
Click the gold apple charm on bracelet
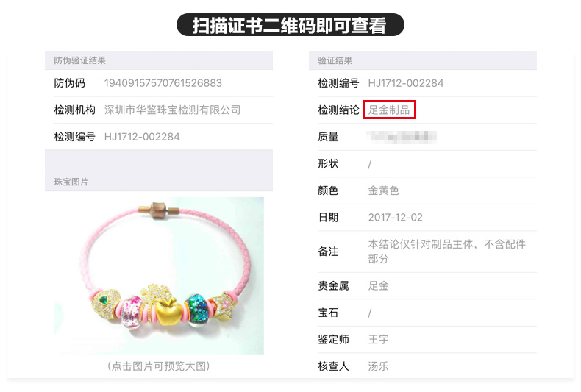pos(169,313)
